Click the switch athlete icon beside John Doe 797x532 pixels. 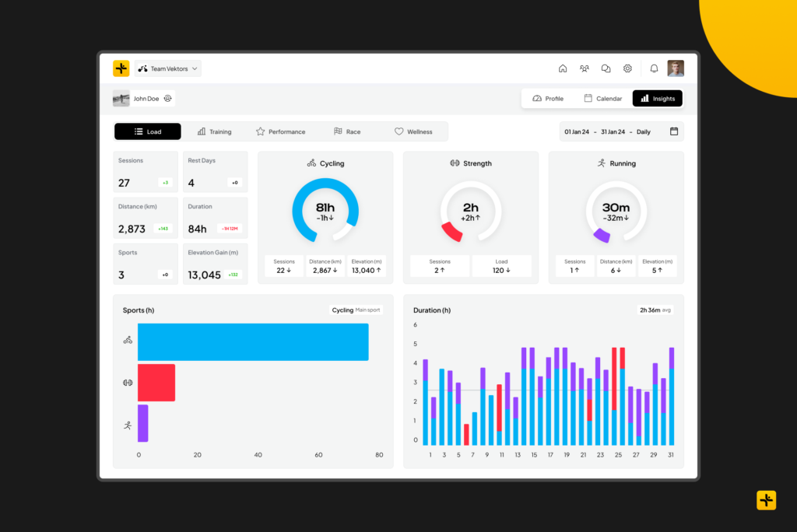[167, 99]
